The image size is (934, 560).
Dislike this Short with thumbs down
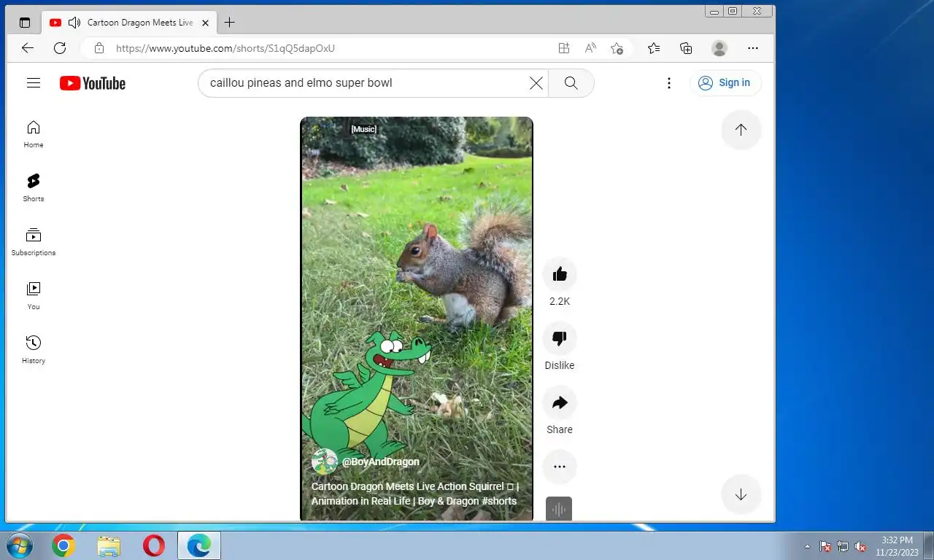coord(560,338)
